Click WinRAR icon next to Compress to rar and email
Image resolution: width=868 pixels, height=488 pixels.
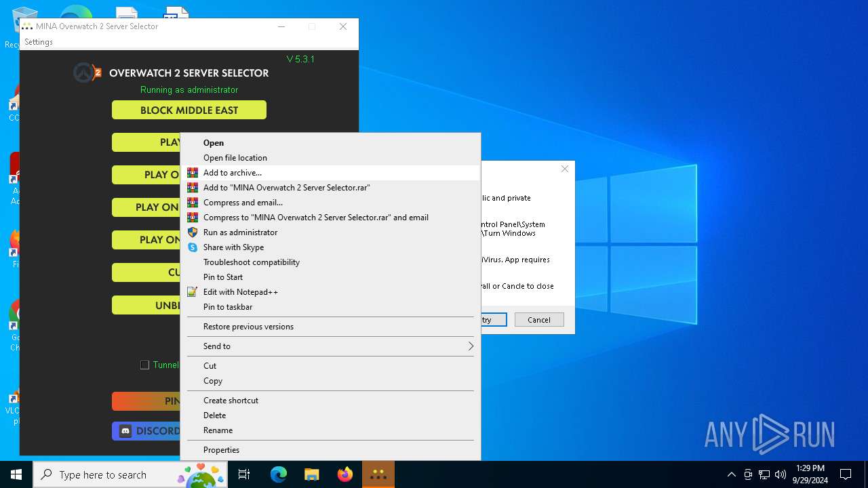(x=193, y=218)
